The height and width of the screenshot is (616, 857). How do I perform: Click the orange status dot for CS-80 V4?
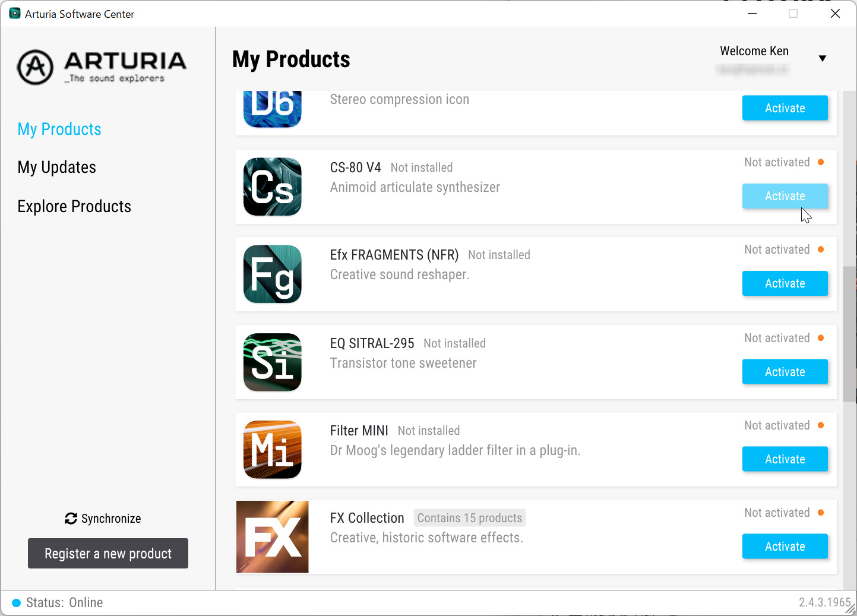coord(821,162)
